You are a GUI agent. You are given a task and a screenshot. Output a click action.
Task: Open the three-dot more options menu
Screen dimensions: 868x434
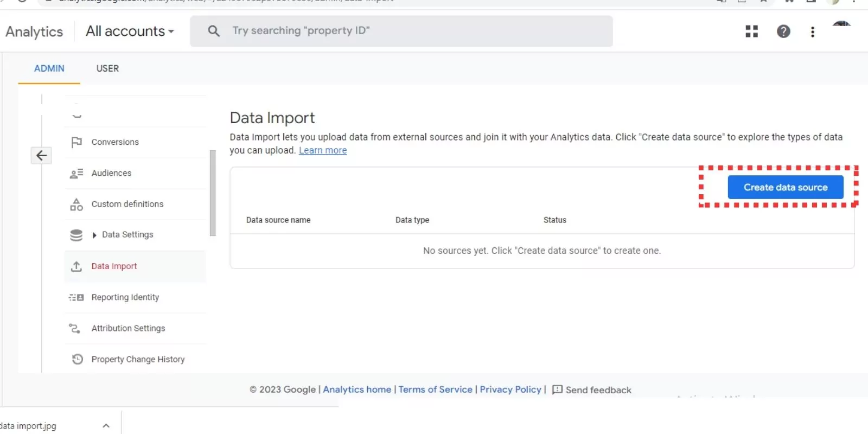(812, 32)
